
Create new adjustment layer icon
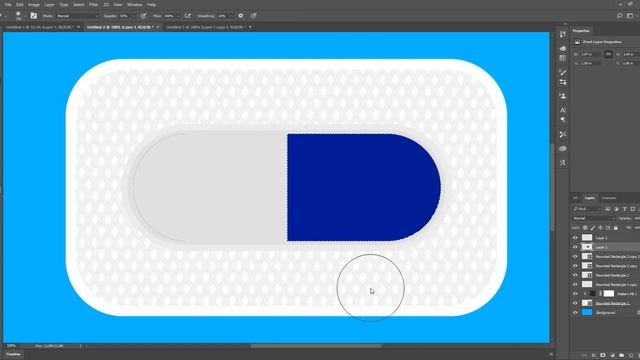coord(612,355)
